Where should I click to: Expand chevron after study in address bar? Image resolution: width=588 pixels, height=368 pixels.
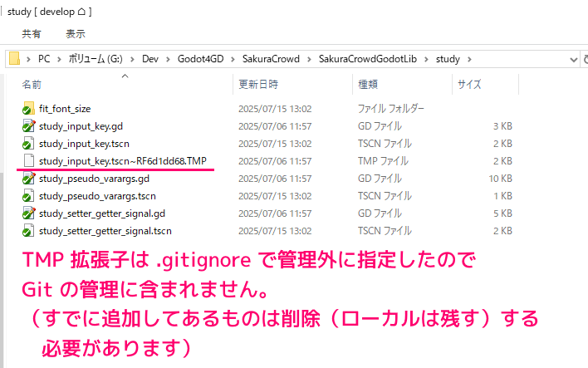click(x=469, y=60)
